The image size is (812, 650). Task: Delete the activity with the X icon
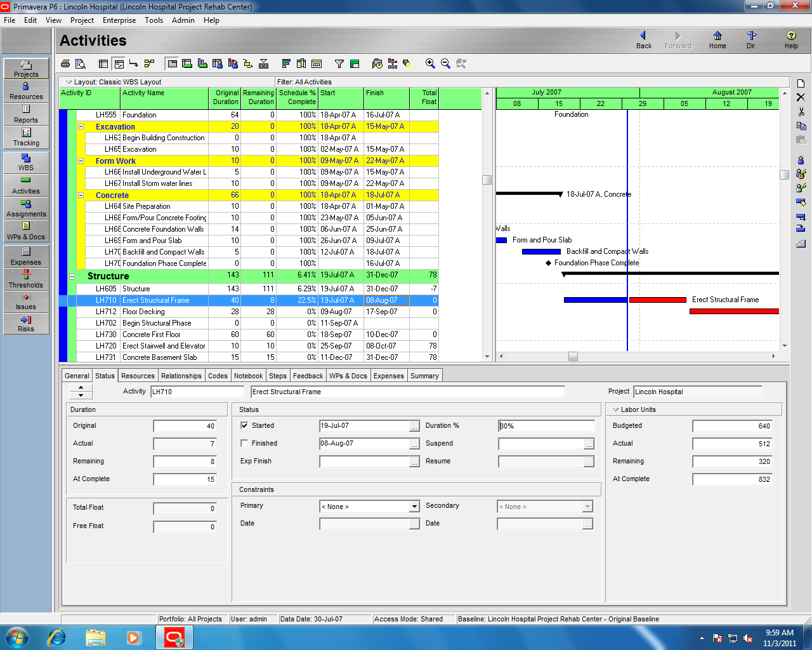pyautogui.click(x=801, y=97)
